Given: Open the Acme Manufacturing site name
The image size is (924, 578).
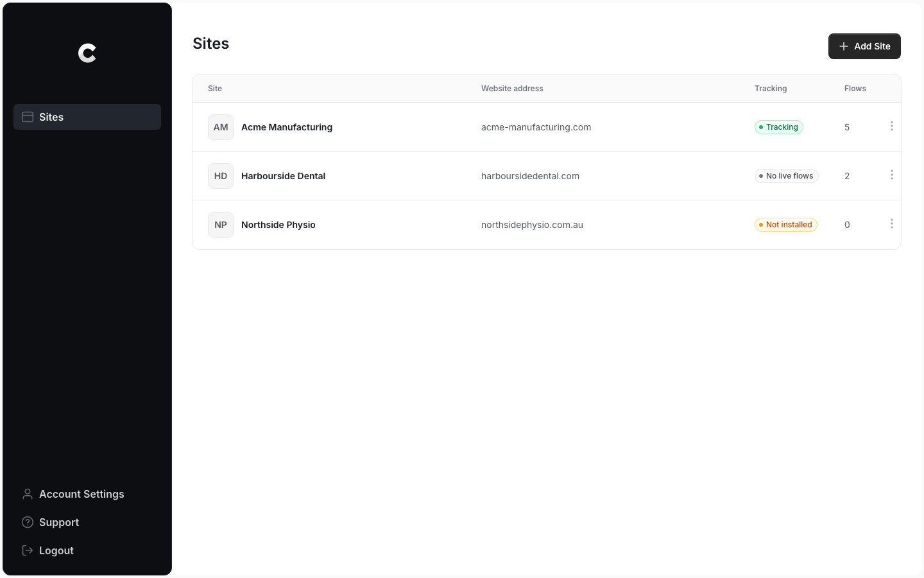Looking at the screenshot, I should point(287,127).
